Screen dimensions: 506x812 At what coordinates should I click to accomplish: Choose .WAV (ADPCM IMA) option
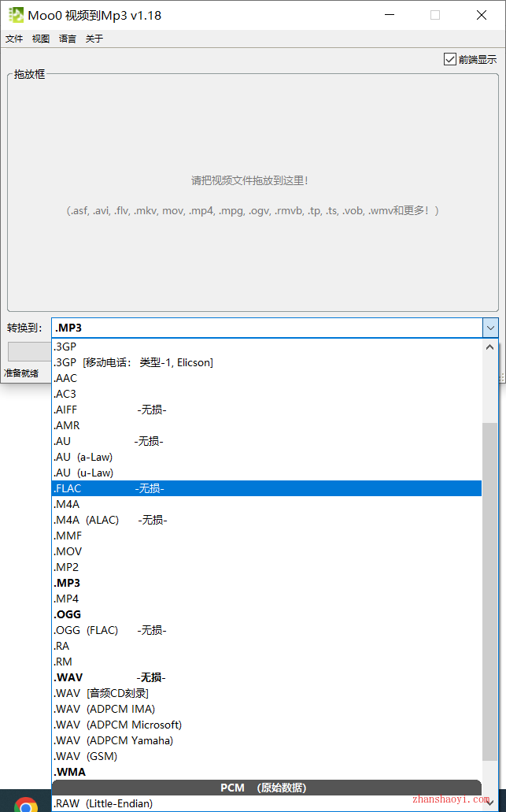pyautogui.click(x=267, y=709)
